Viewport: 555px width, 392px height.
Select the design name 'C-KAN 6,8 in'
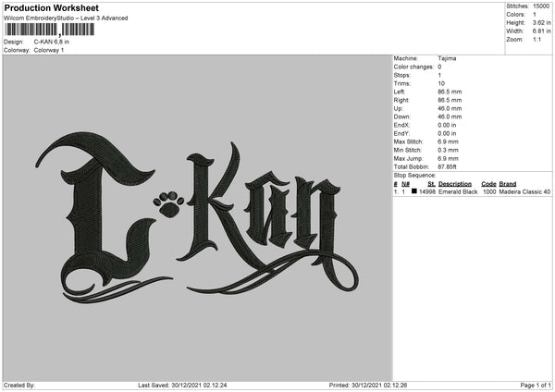click(51, 42)
